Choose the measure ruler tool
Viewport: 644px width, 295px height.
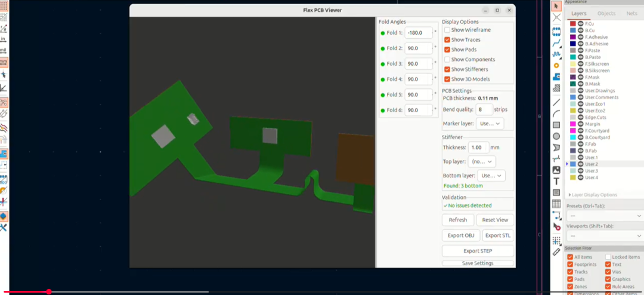pyautogui.click(x=556, y=252)
